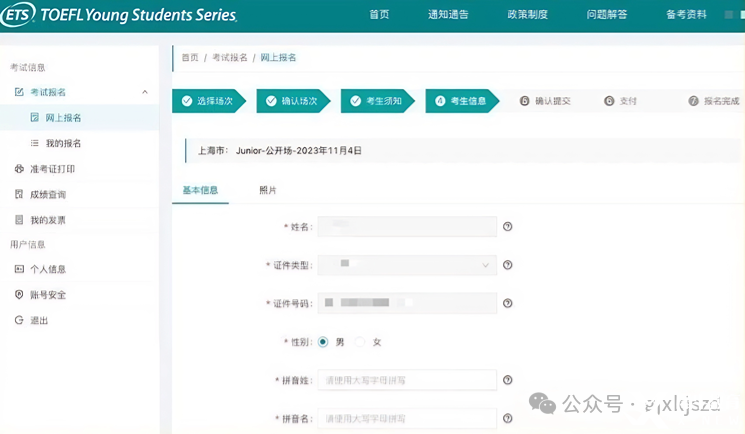Click the 我的发票 invoice icon

point(19,220)
